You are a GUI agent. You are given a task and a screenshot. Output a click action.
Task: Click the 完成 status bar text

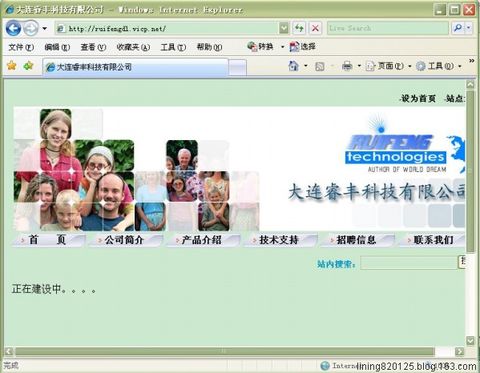[11, 366]
